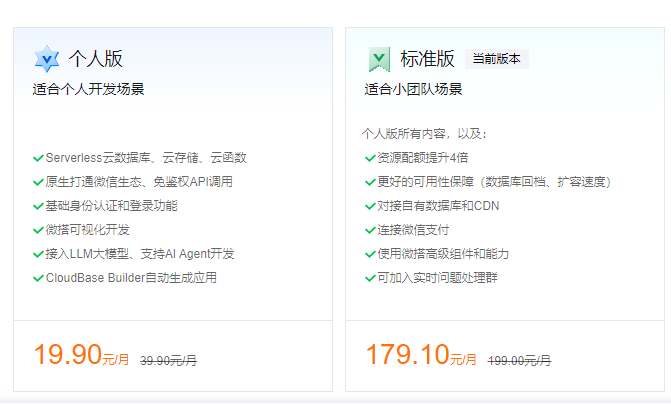Click the checkmark beside 对接自有数据库和CDN
The height and width of the screenshot is (404, 671).
[370, 206]
